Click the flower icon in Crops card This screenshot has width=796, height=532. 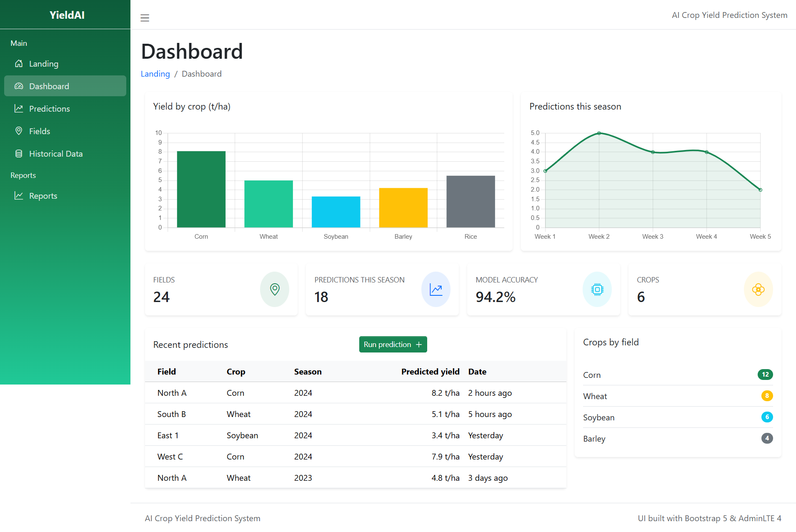coord(758,290)
